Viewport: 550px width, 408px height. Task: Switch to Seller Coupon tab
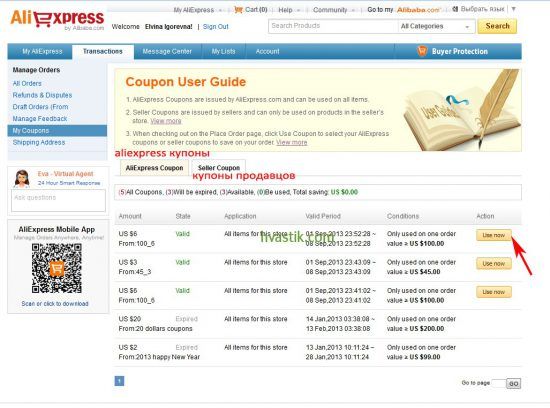click(x=219, y=168)
